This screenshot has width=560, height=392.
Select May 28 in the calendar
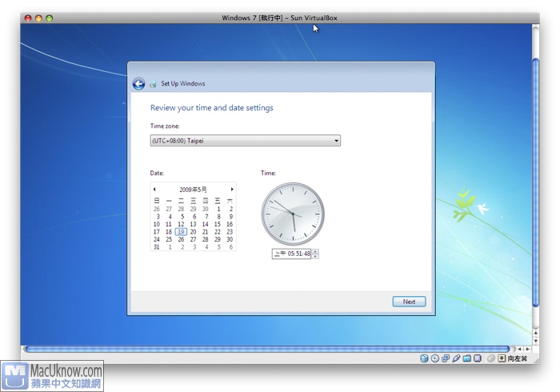(206, 239)
